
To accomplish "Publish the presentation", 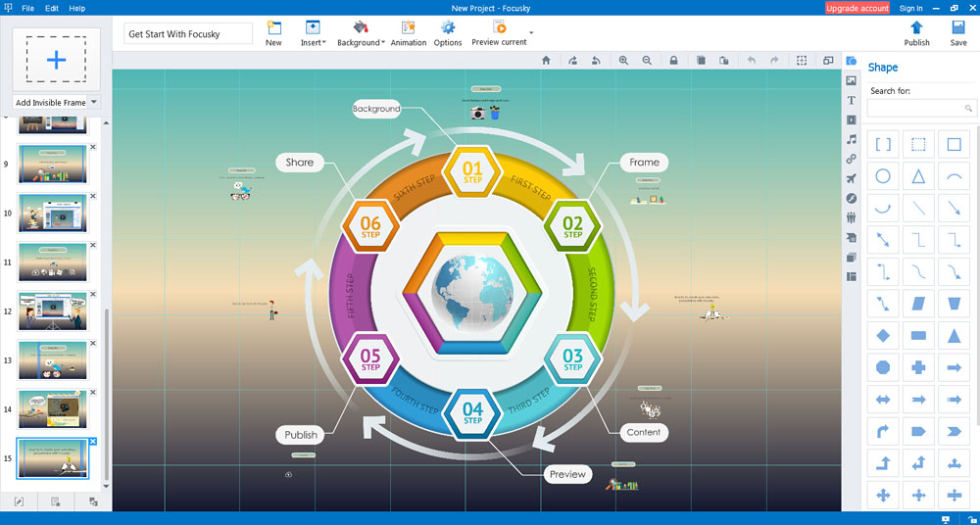I will pyautogui.click(x=917, y=33).
